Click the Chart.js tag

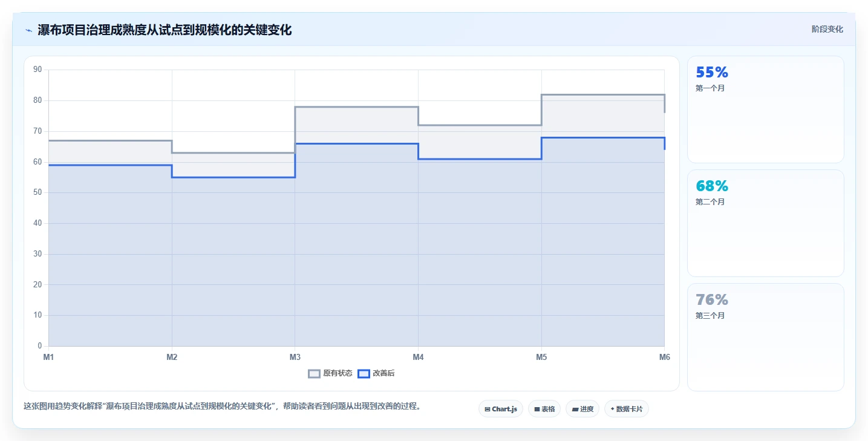(x=501, y=409)
